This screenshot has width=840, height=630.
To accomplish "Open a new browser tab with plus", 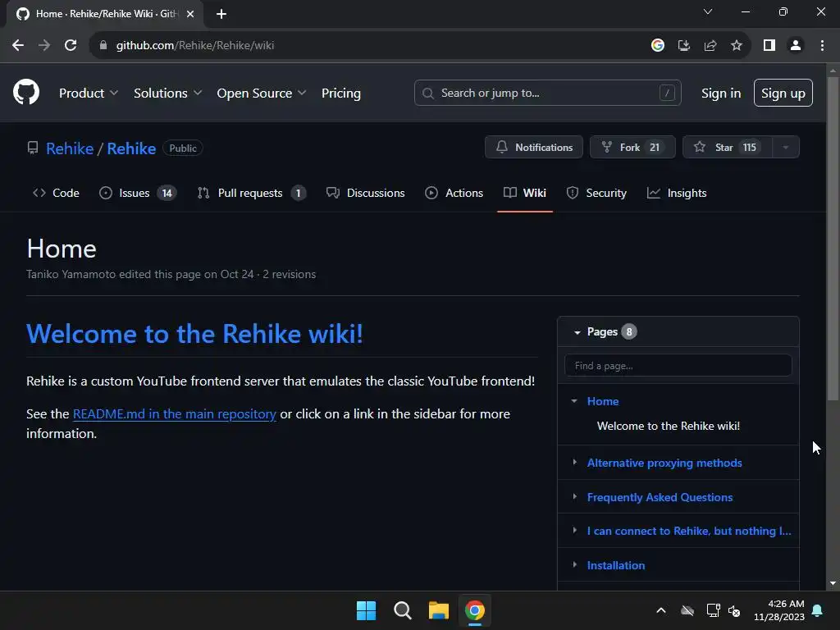I will click(221, 14).
